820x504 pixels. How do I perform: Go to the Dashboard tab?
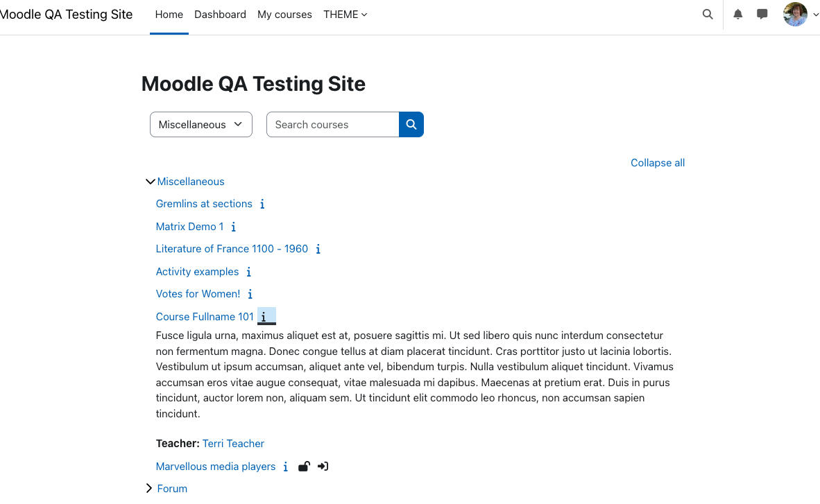[220, 15]
